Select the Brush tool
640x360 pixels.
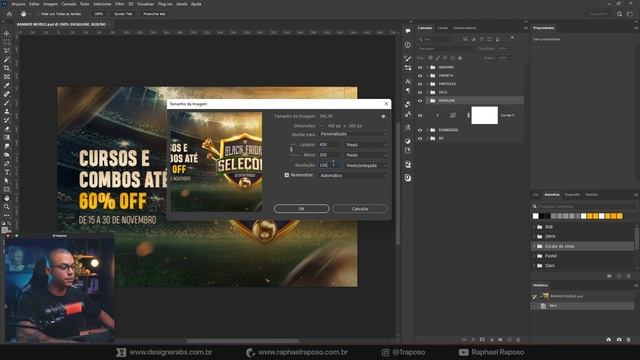(7, 103)
